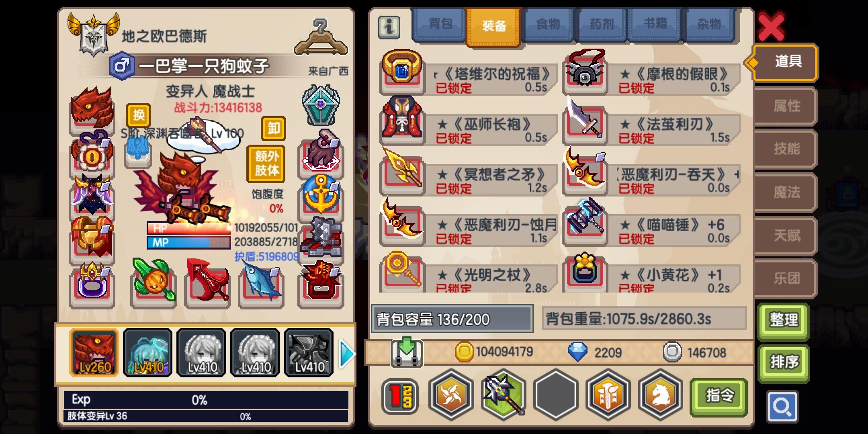
Task: Toggle the 卸 unequip button
Action: point(274,128)
